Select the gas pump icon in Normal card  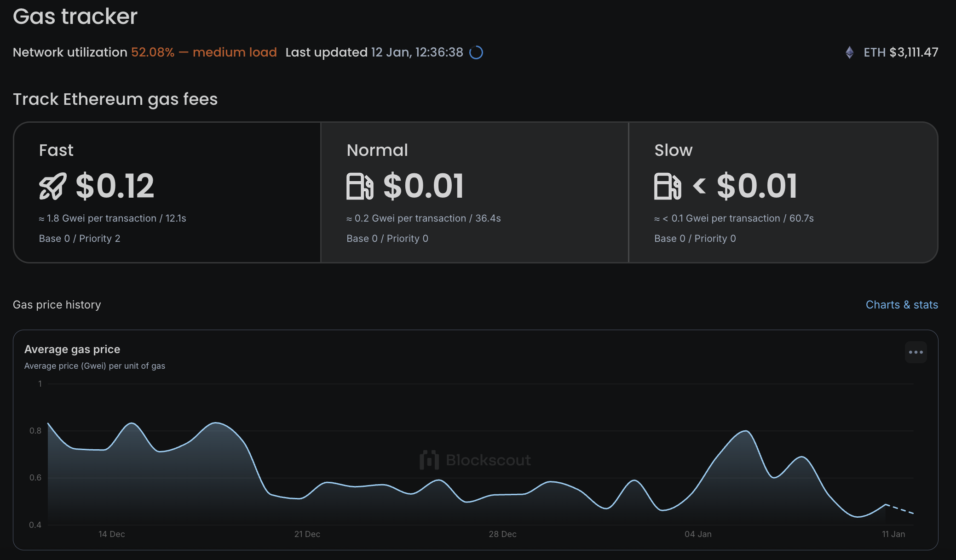click(361, 186)
